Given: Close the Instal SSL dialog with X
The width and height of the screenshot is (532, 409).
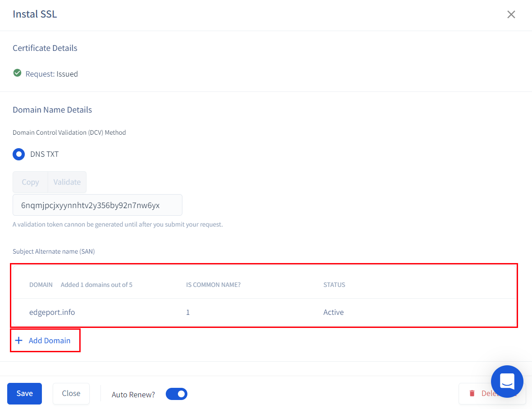Looking at the screenshot, I should tap(511, 14).
